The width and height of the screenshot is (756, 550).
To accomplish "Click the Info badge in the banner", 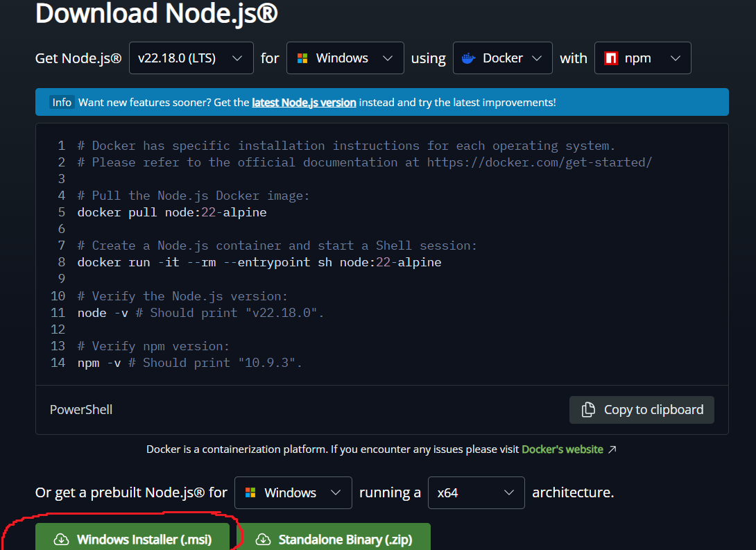I will [62, 102].
